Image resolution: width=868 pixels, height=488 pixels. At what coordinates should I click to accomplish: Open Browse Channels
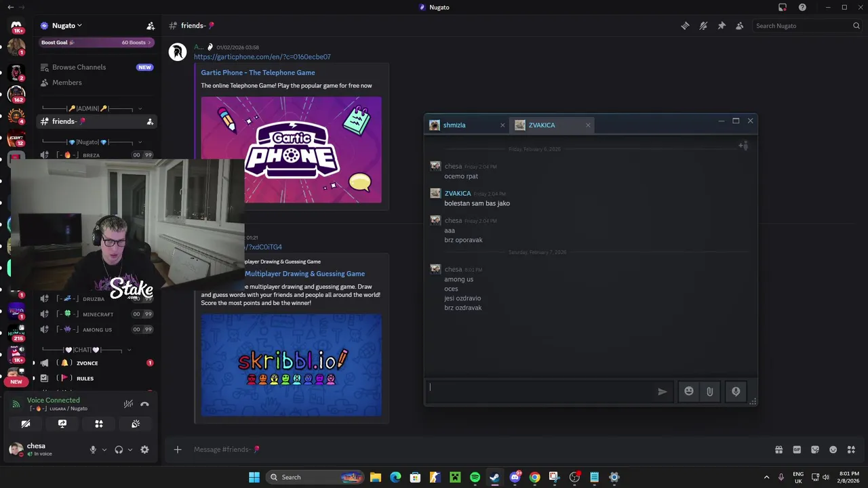(96, 67)
